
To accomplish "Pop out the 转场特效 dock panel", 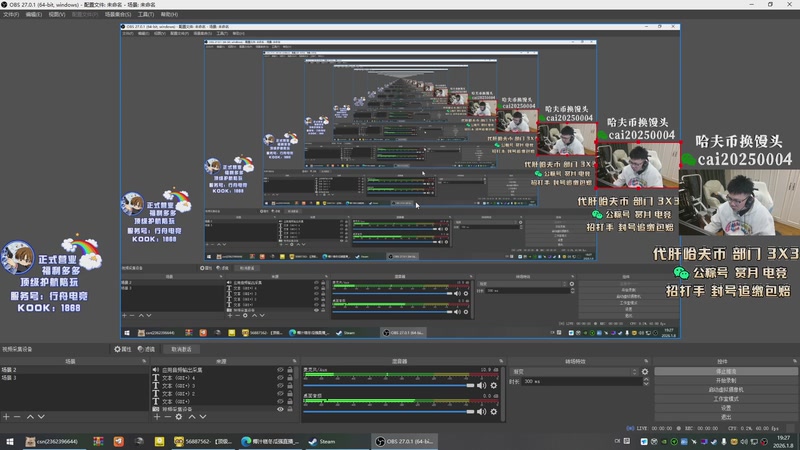I will coord(646,361).
